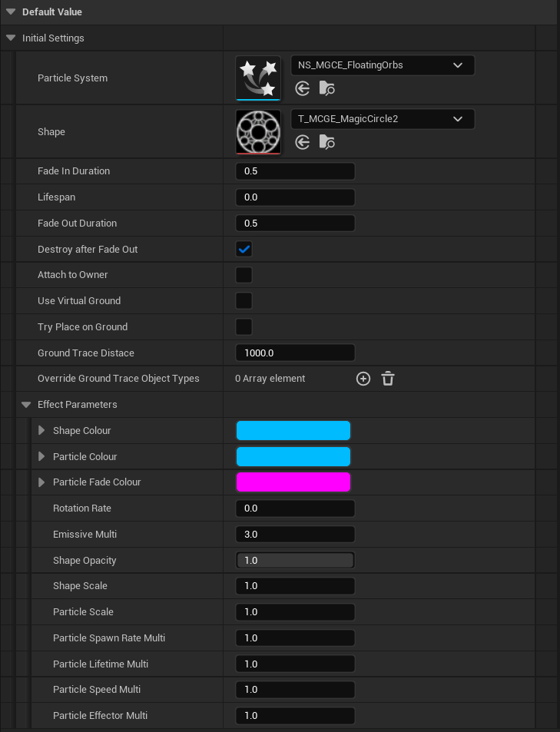Uncheck Destroy after Fade Out
560x732 pixels.
[244, 250]
